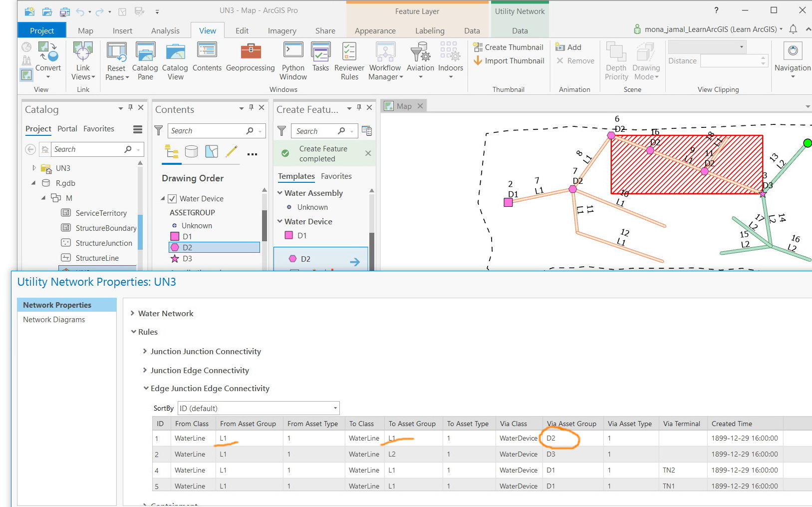Viewport: 812px width, 507px height.
Task: Open the Help question mark button
Action: [716, 10]
